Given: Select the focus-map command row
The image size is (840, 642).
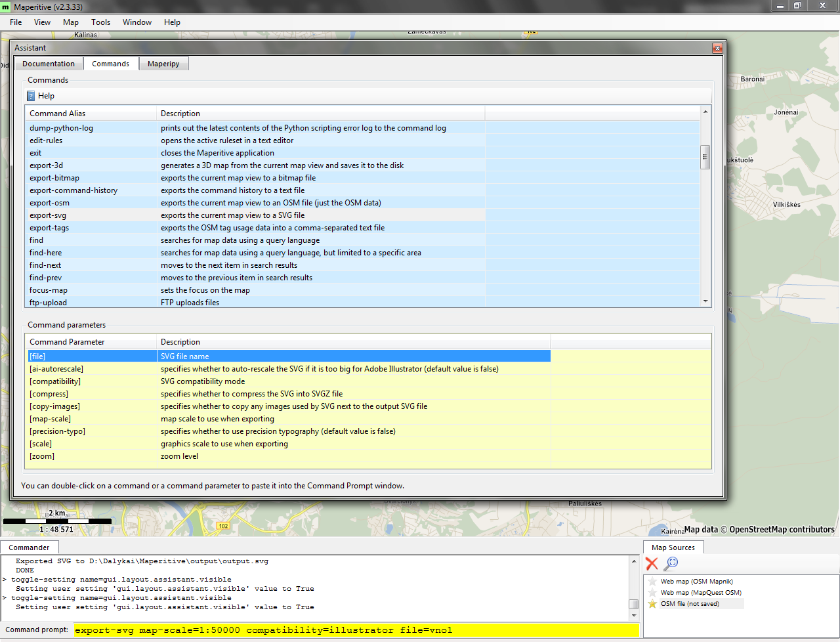Looking at the screenshot, I should click(x=362, y=290).
